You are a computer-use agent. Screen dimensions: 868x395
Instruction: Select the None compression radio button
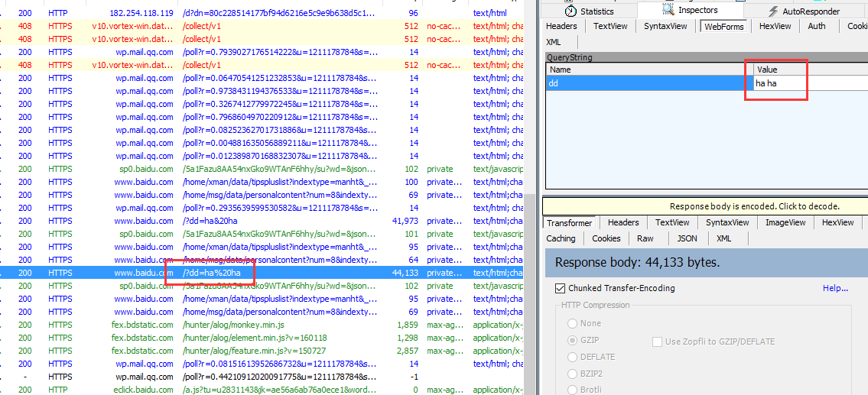573,323
